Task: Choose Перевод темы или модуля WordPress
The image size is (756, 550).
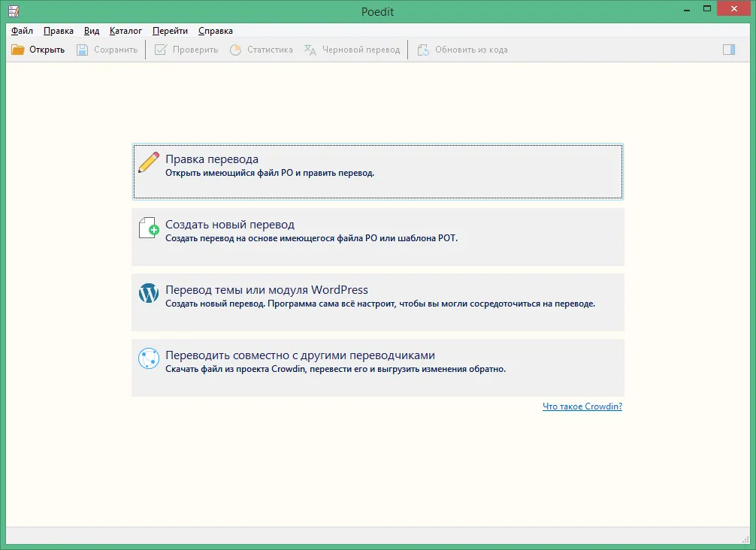Action: pyautogui.click(x=378, y=302)
